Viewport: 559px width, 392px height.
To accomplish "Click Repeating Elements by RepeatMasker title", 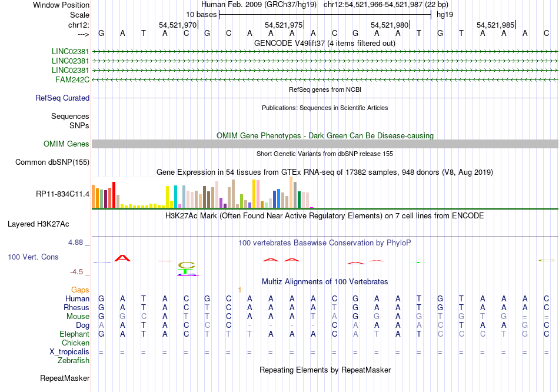I will coord(325,370).
